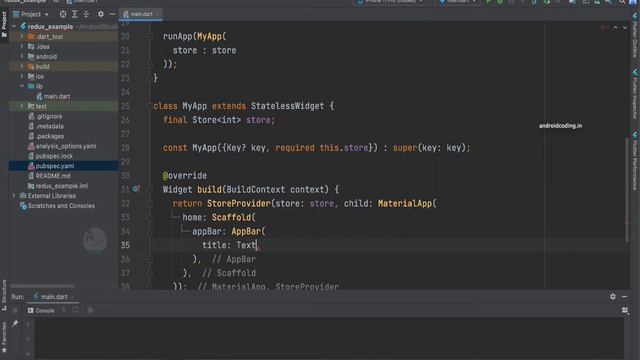Viewport: 640px width, 360px height.
Task: Click the Flutter Hot Reload lightning icon
Action: pos(64,310)
